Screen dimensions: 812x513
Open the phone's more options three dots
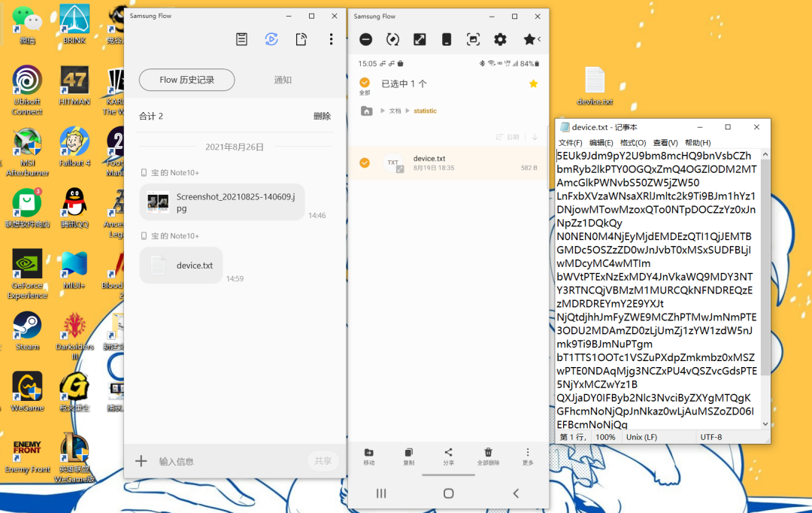[x=528, y=456]
